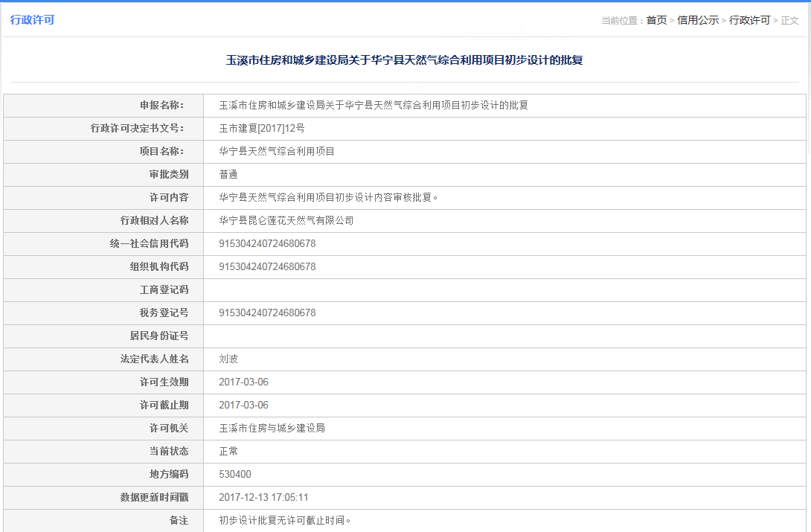Click the 组织机构代码 value
Image resolution: width=811 pixels, height=532 pixels.
267,267
